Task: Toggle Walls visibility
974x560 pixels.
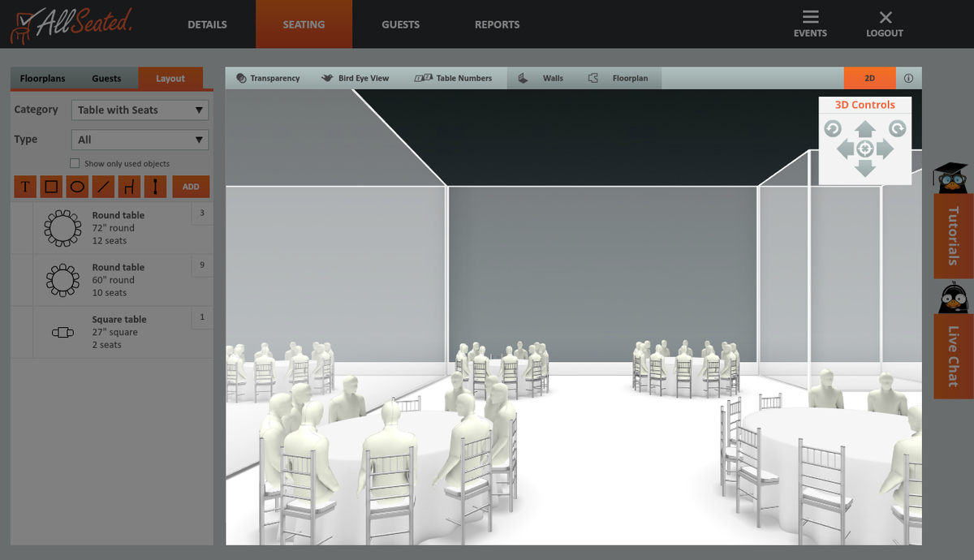Action: [541, 79]
